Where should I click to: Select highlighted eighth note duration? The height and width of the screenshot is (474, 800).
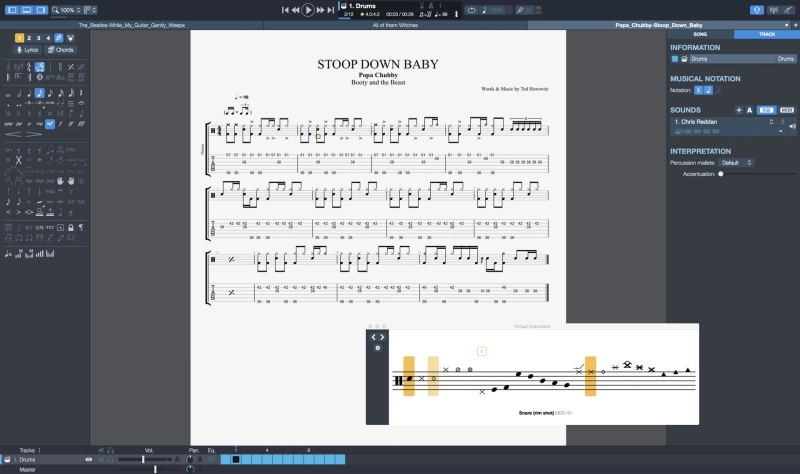click(x=39, y=93)
